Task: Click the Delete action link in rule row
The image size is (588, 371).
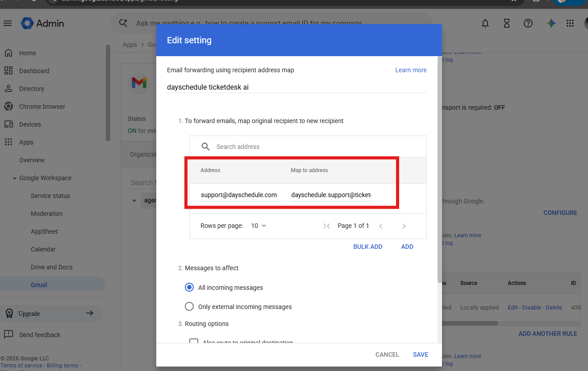Action: coord(554,307)
